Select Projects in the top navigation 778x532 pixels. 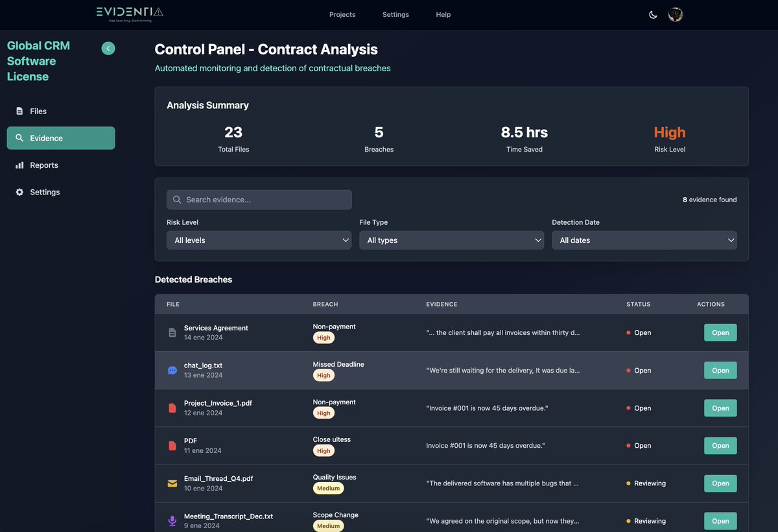pos(342,14)
